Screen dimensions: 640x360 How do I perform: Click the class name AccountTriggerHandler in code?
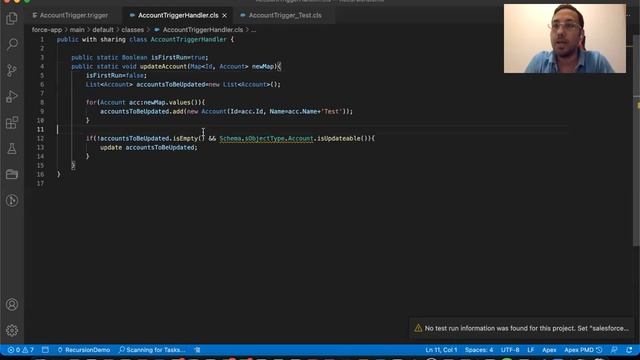pos(188,40)
